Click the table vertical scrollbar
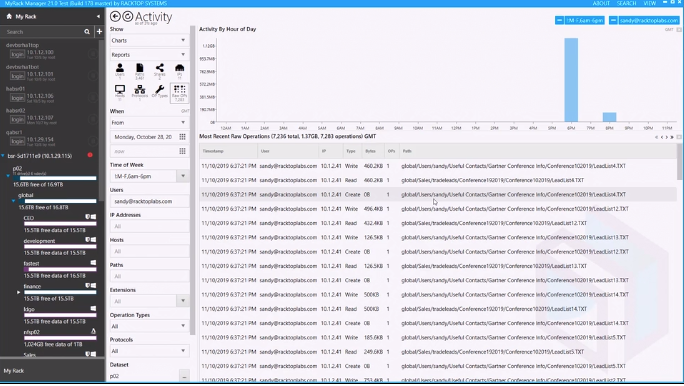The width and height of the screenshot is (684, 386). tap(679, 161)
